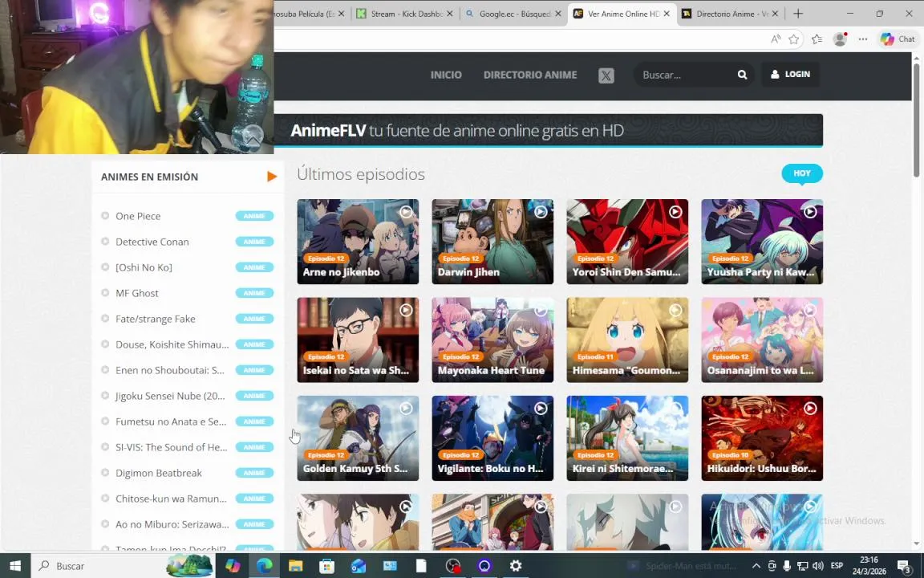
Task: Open One Piece from Animes en Emisión list
Action: [x=138, y=216]
